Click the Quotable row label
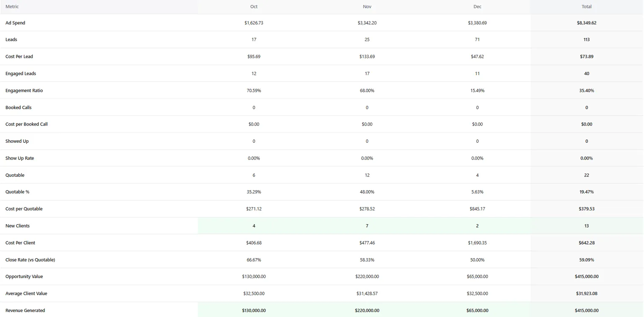 15,175
